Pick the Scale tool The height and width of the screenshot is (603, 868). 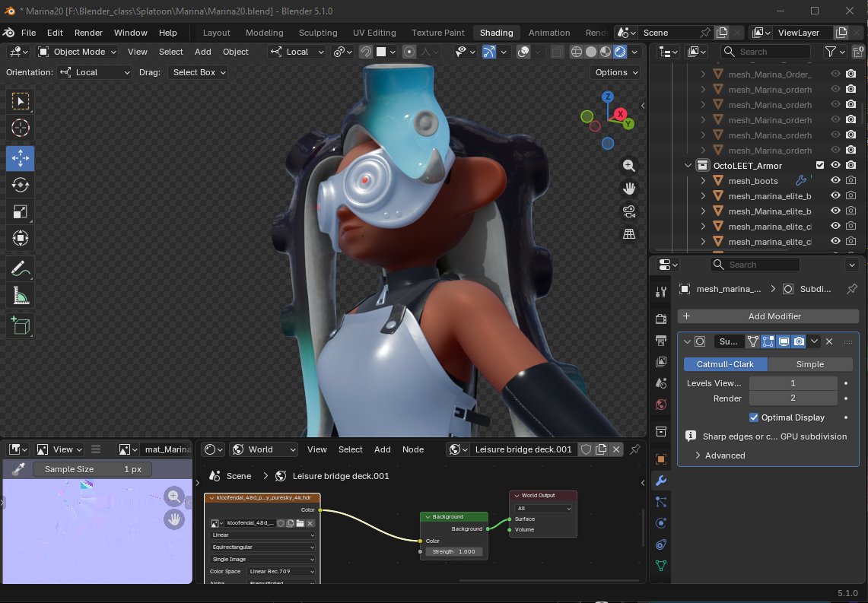(21, 211)
